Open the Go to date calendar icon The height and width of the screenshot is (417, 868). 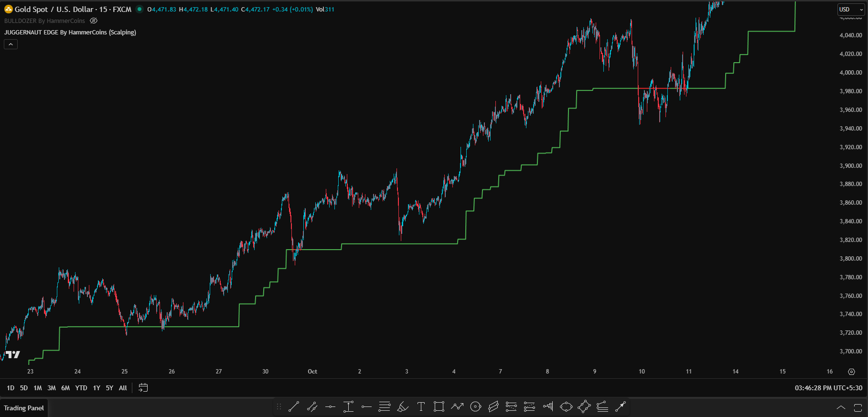(x=143, y=388)
